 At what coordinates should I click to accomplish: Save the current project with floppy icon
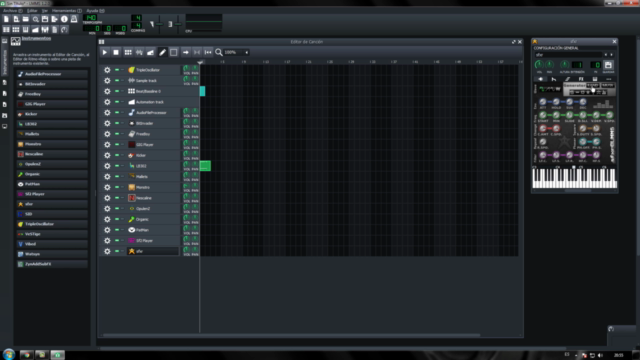pyautogui.click(x=45, y=19)
